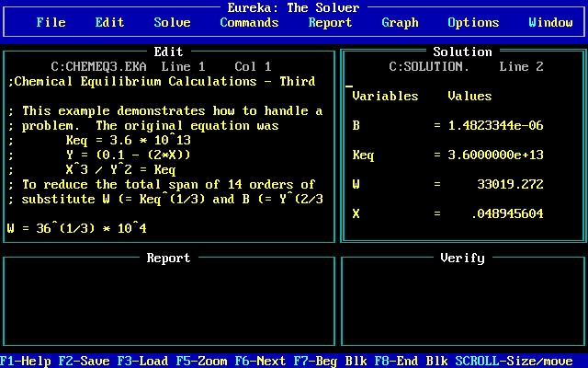Click the Values column header

coord(469,96)
